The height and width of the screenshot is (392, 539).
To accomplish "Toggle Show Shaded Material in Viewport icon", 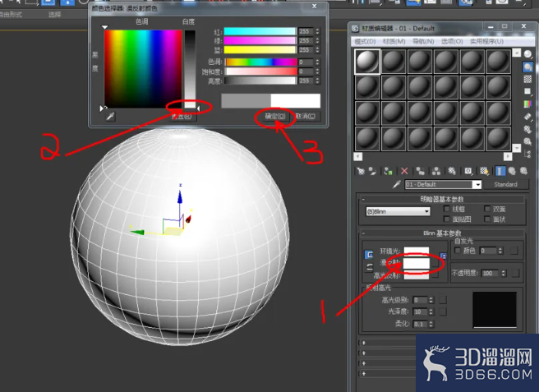I will 484,171.
